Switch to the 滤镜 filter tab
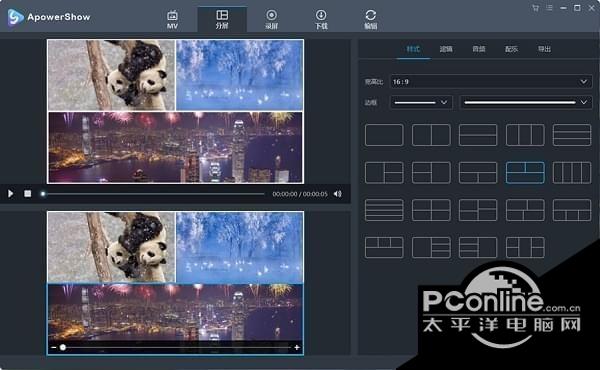The width and height of the screenshot is (600, 370). click(446, 49)
